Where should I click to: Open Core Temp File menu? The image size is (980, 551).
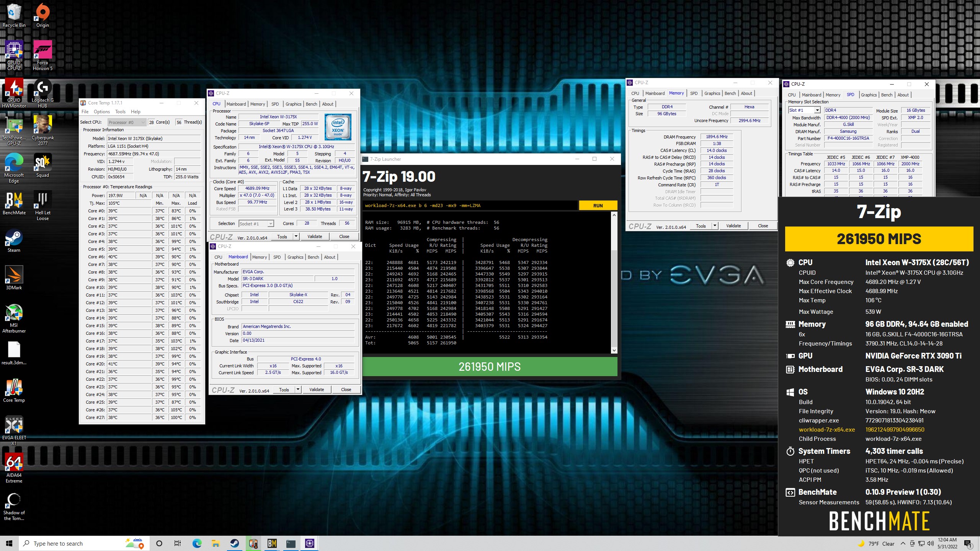[85, 112]
